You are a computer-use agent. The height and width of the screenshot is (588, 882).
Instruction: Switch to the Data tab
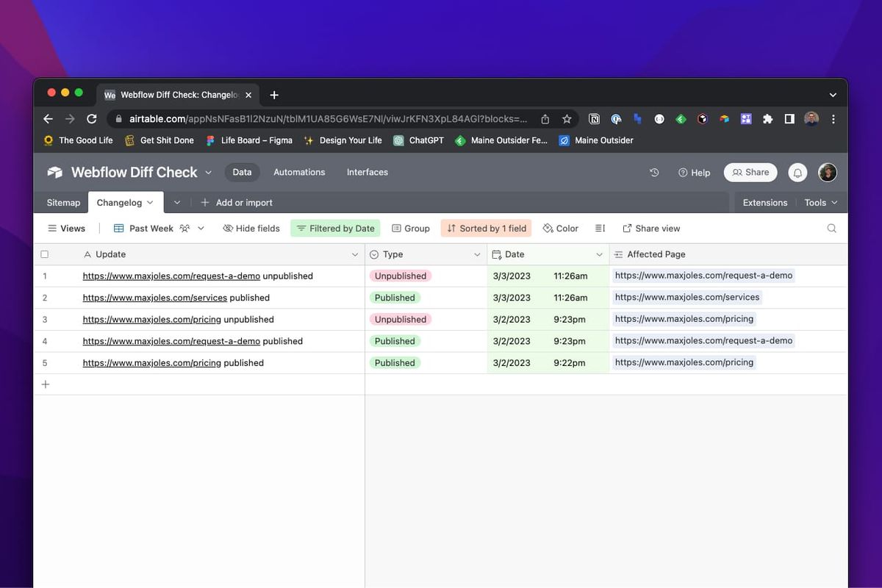242,172
